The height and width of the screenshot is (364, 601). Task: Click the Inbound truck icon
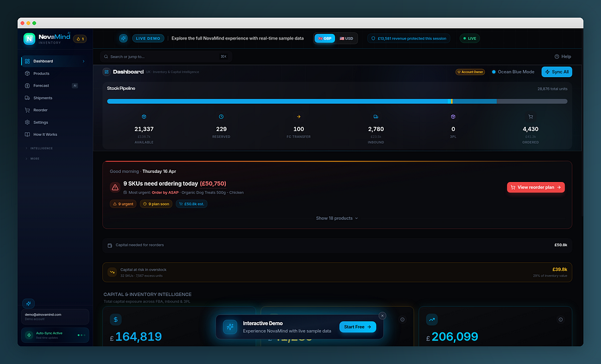tap(376, 116)
